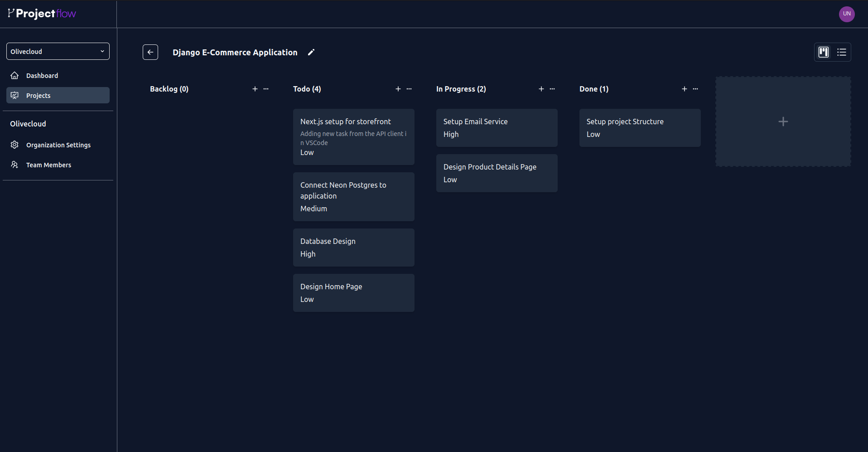Add a task to the Todo column
This screenshot has width=868, height=452.
[398, 89]
